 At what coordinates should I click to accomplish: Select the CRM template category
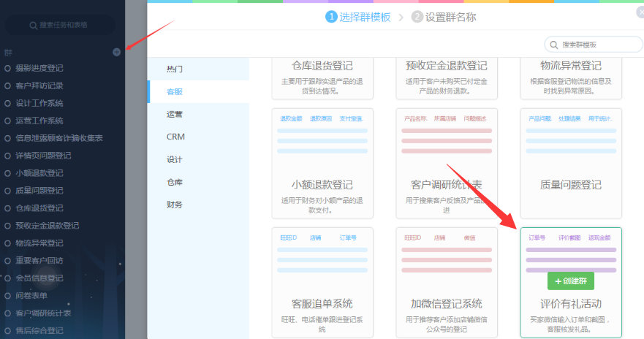pyautogui.click(x=198, y=137)
